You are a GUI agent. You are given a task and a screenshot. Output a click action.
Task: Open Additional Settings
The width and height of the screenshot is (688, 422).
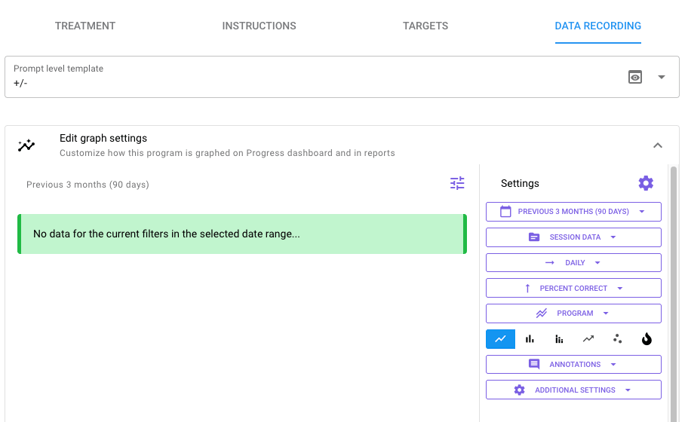[x=573, y=390]
